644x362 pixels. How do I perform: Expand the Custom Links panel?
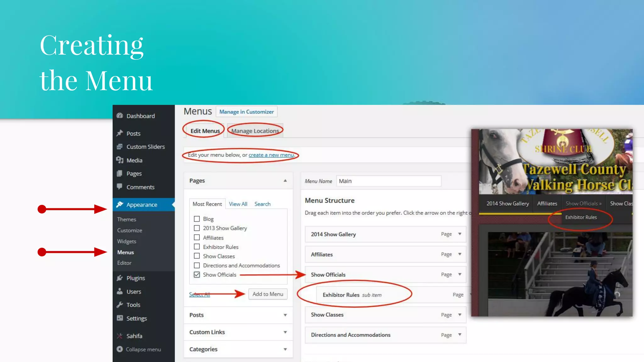pyautogui.click(x=285, y=332)
